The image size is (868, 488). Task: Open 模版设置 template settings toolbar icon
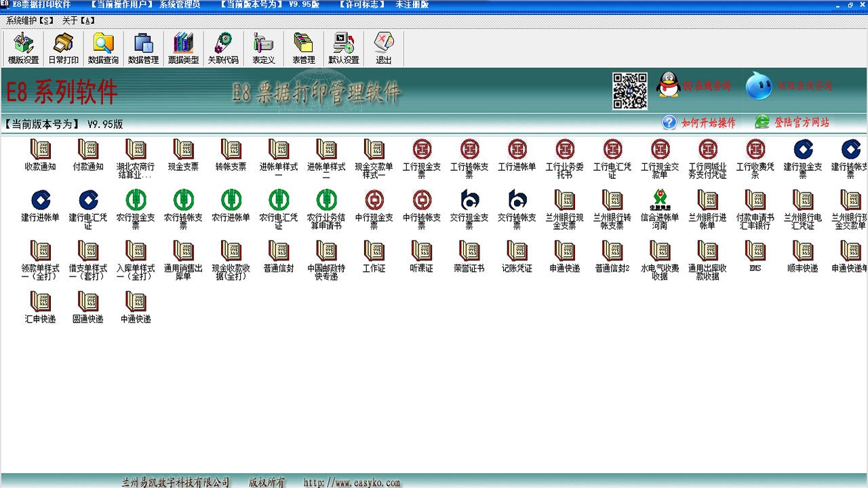tap(23, 48)
